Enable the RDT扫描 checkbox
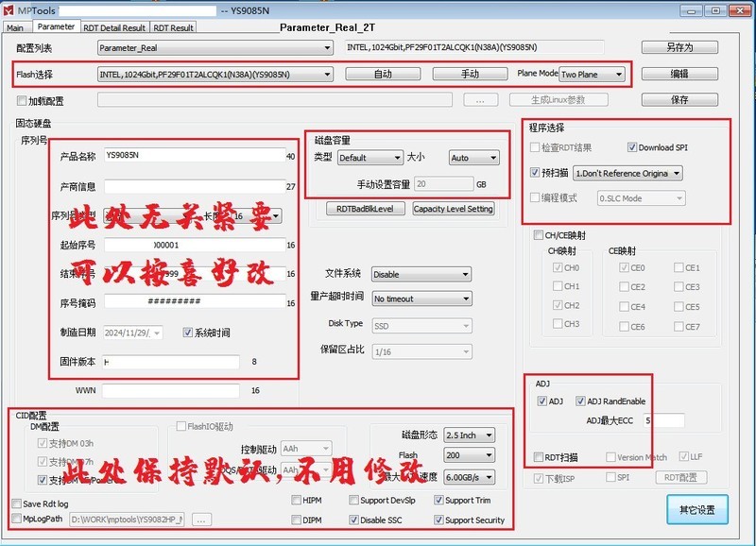 (540, 455)
